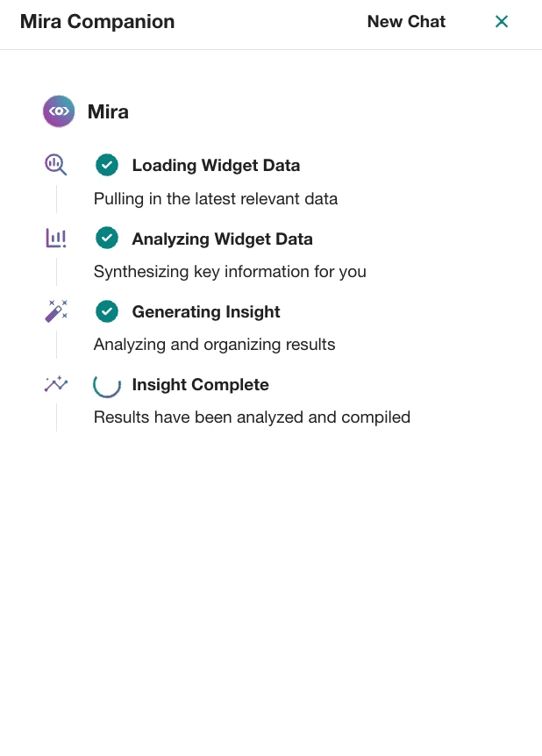Click the text Pulling in the latest relevant data
This screenshot has width=542, height=756.
[x=216, y=198]
